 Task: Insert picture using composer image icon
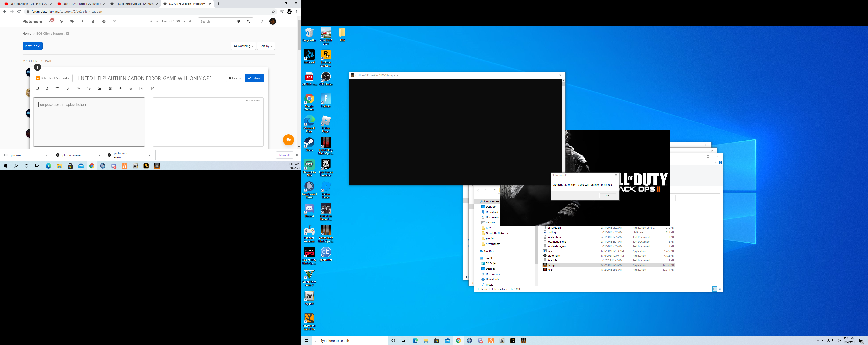[x=99, y=88]
